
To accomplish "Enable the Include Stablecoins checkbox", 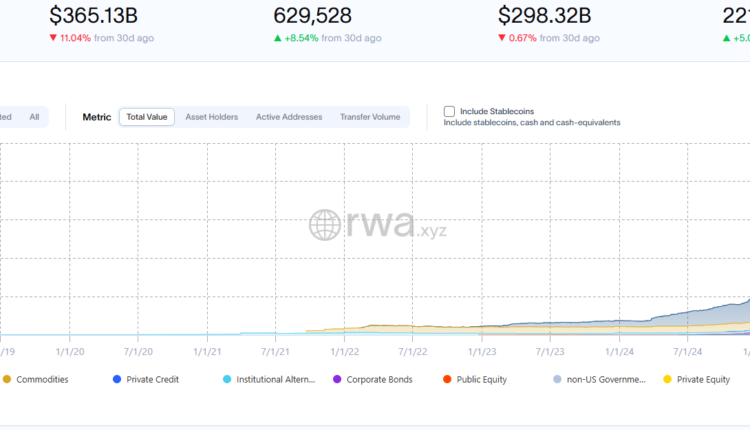I will 449,111.
